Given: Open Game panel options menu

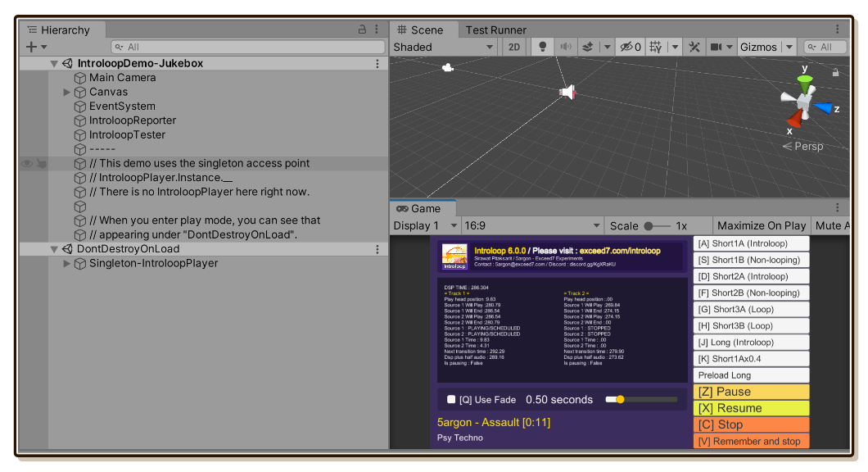Looking at the screenshot, I should [x=837, y=208].
